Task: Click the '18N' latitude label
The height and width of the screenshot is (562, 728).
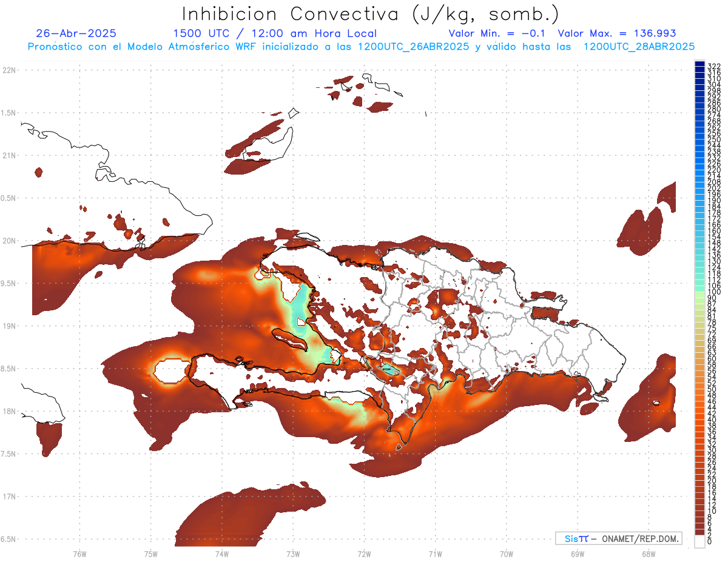Action: (x=9, y=411)
